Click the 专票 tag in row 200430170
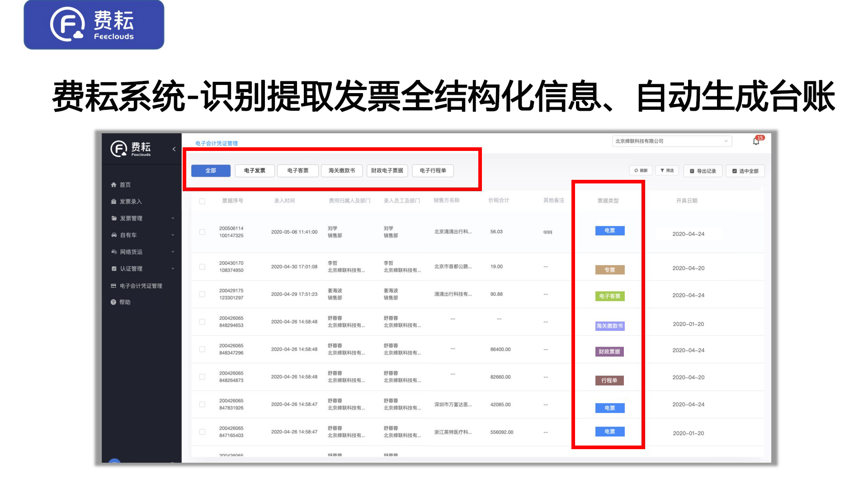 coord(609,270)
